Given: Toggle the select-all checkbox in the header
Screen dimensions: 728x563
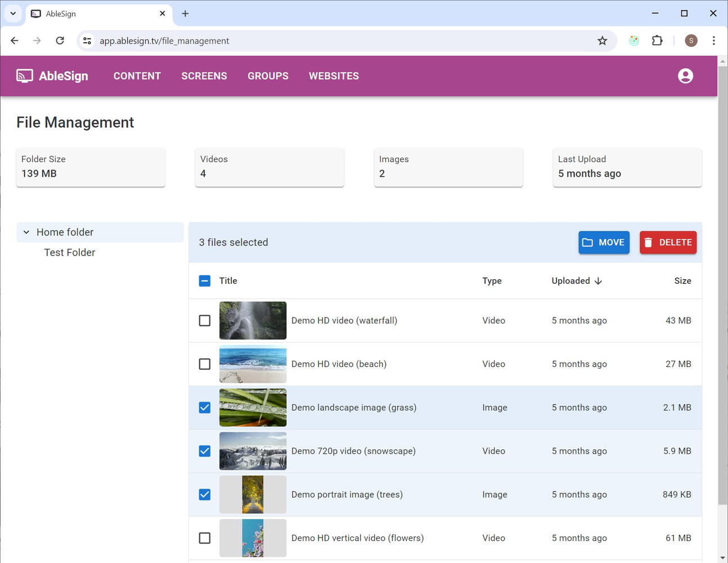Looking at the screenshot, I should (204, 280).
